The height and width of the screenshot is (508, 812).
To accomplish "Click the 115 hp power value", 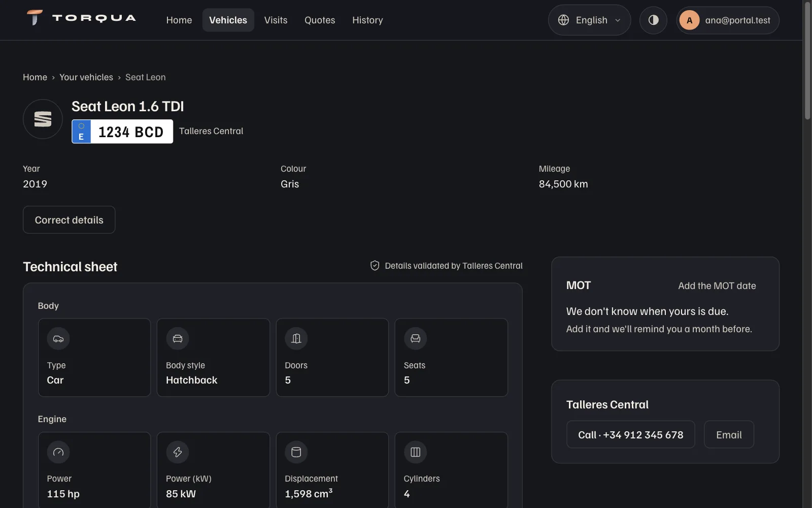I will coord(63,494).
